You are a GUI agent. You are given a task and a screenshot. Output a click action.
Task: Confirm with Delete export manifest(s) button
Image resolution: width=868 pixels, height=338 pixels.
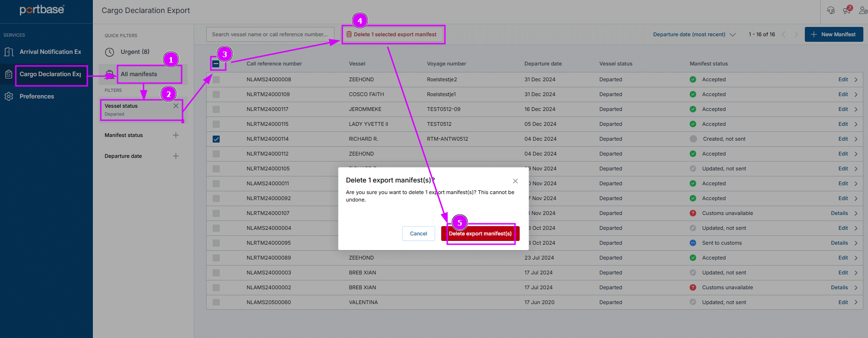pyautogui.click(x=480, y=234)
